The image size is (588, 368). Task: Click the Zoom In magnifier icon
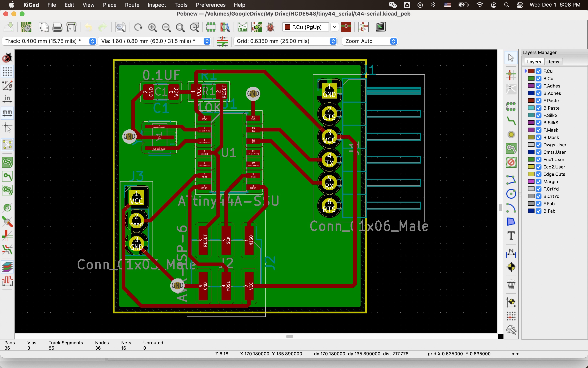point(153,27)
